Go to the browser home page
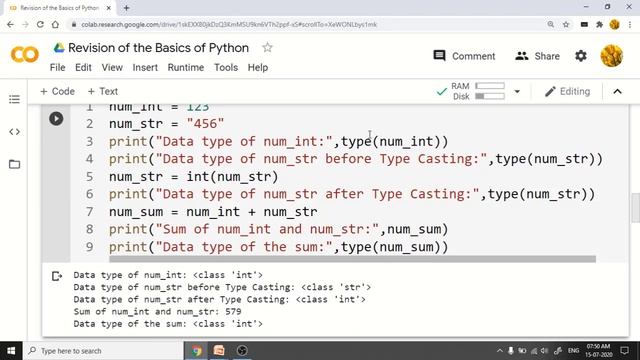This screenshot has height=360, width=640. point(55,24)
